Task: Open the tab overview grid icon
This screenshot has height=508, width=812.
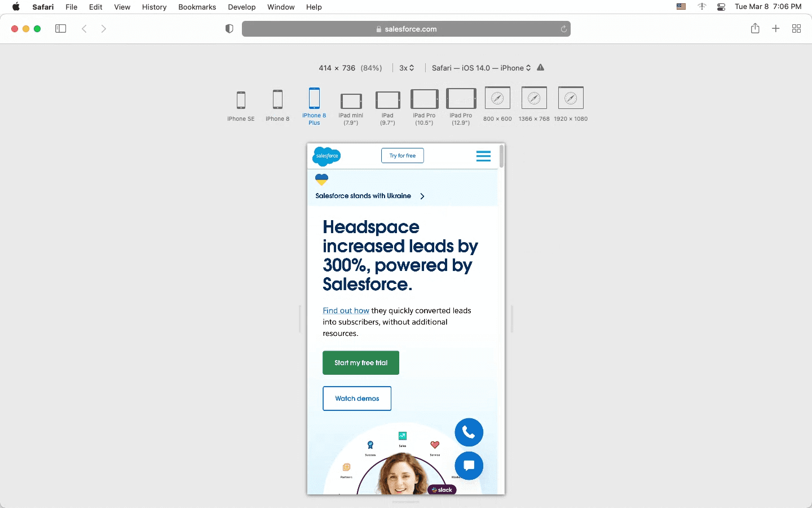Action: 797,28
